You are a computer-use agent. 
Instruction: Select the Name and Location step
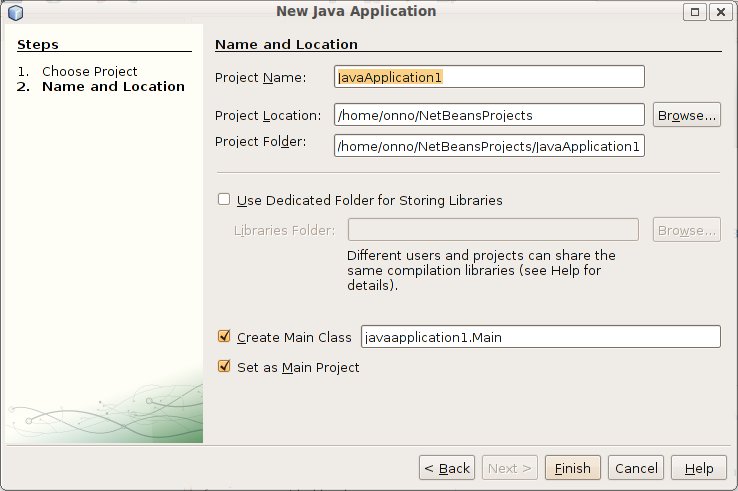112,86
